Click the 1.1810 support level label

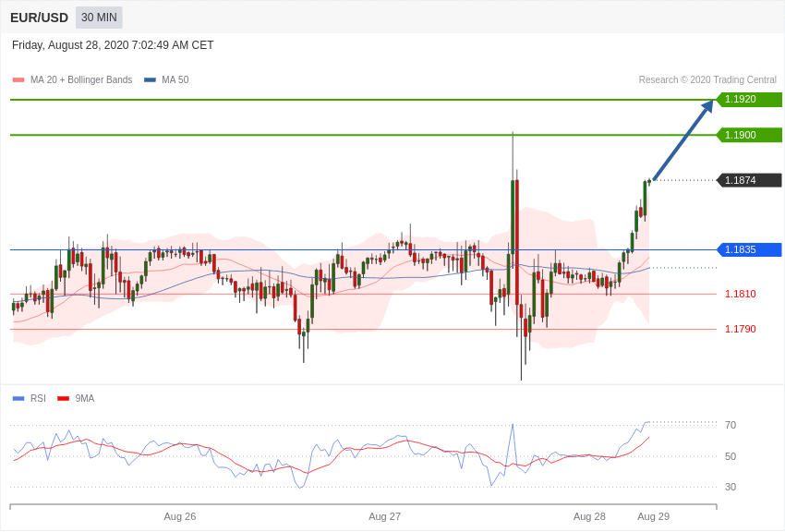[741, 294]
